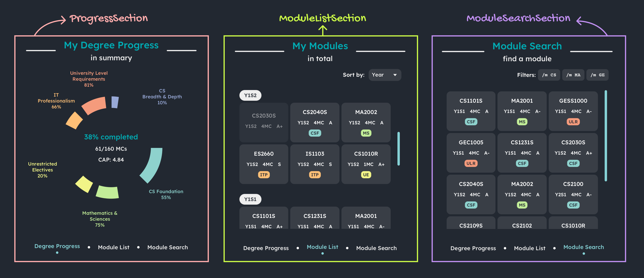Click the UE tag on CS1010R card

pos(366,175)
